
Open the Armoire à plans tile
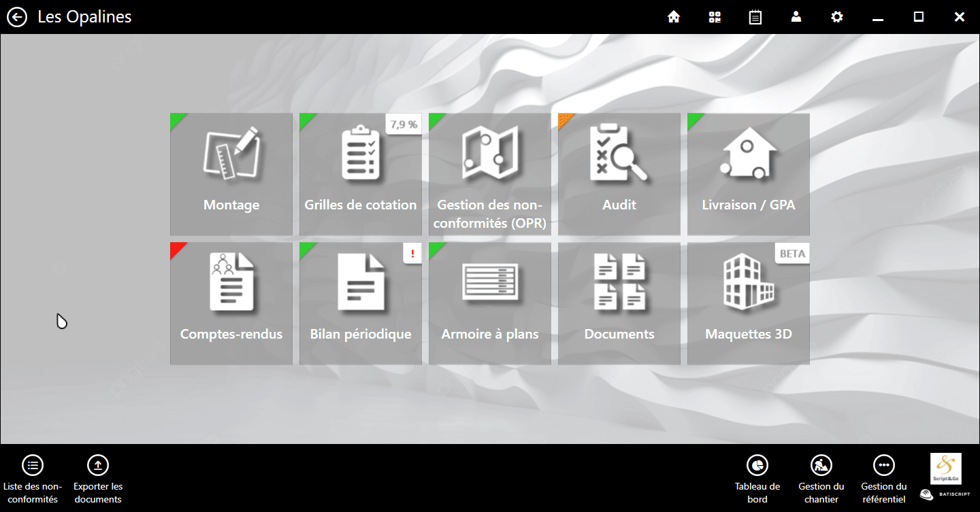pos(490,303)
